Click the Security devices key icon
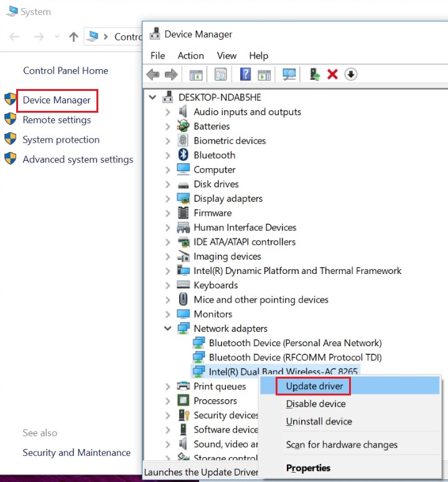Viewport: 448px width, 482px height. click(x=184, y=415)
